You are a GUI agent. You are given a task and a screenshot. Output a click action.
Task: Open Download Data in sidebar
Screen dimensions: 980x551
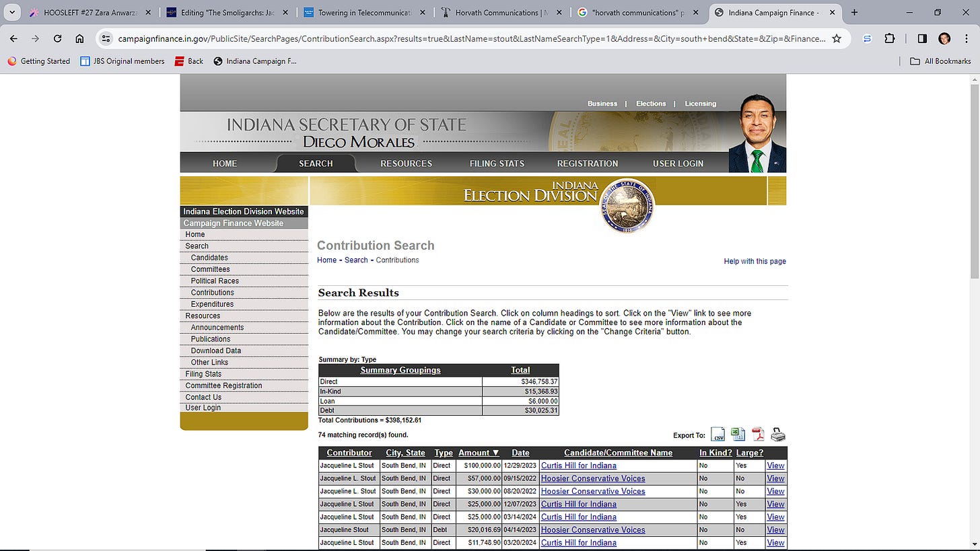215,351
